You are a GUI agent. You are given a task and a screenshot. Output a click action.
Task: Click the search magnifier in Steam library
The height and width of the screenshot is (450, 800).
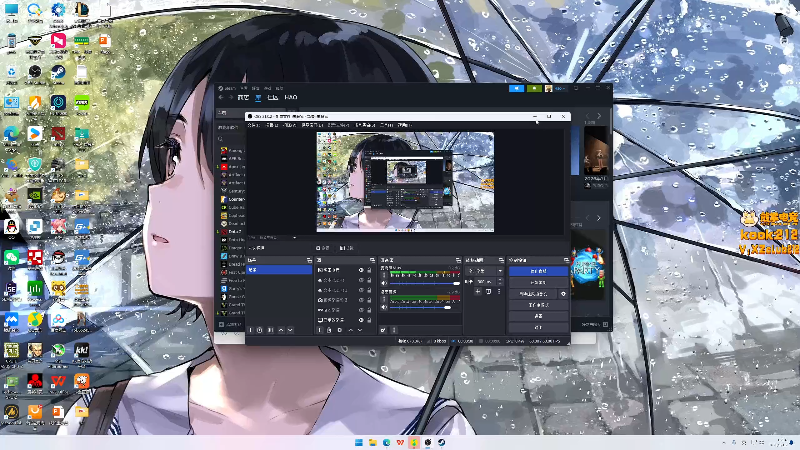coord(220,138)
